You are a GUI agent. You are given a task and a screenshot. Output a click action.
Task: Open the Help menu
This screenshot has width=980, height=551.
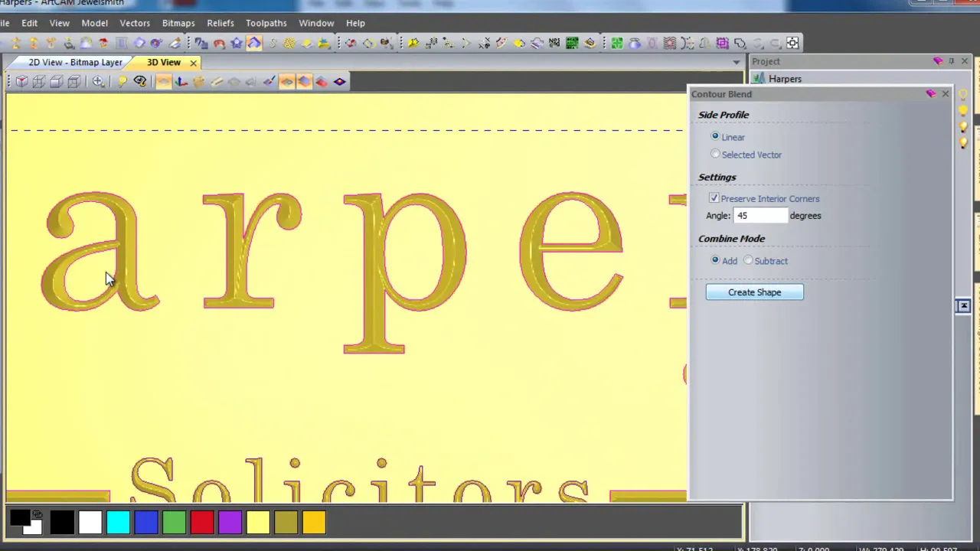[355, 23]
